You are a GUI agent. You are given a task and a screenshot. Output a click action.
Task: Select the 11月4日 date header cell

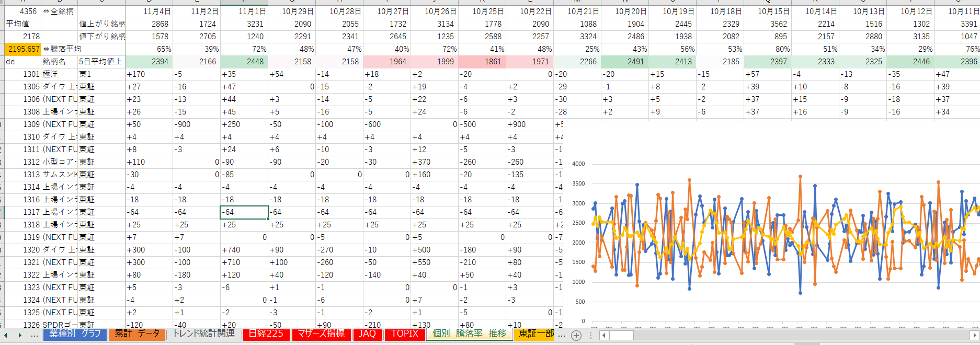point(149,11)
